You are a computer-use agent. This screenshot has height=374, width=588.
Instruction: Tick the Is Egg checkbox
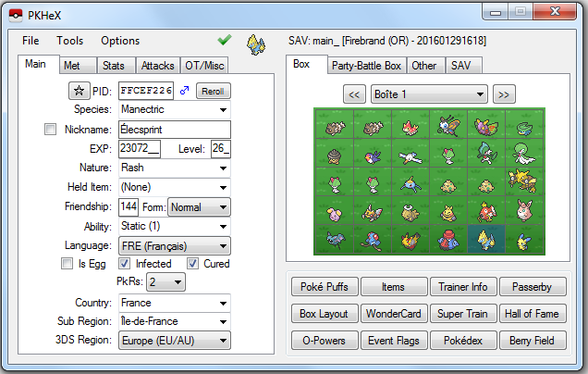coord(67,264)
